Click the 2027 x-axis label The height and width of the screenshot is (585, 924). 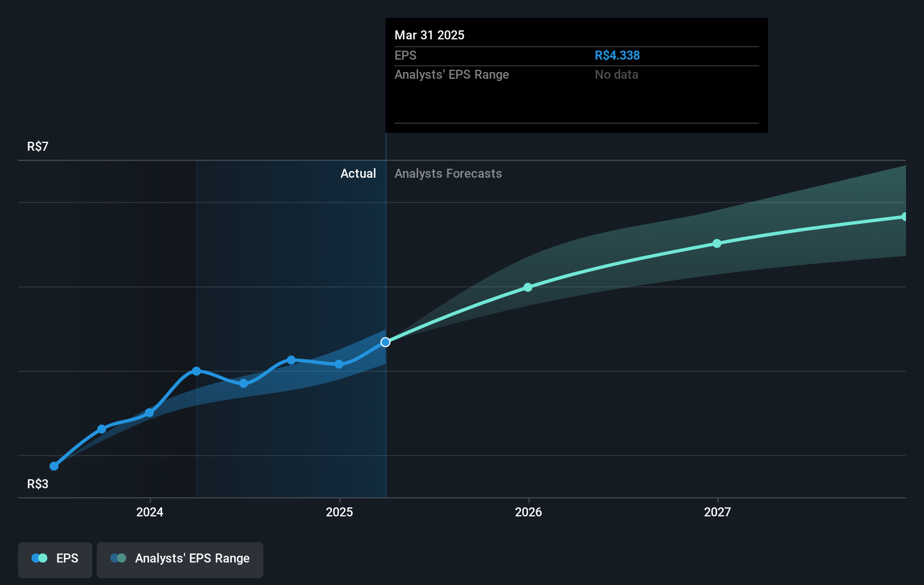pos(717,512)
